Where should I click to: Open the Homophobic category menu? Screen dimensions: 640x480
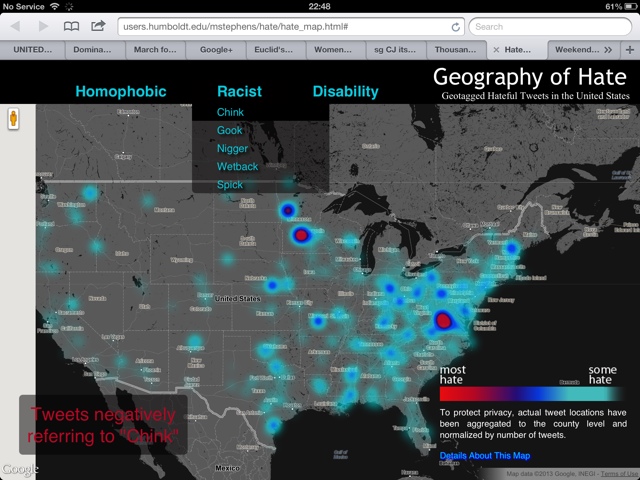[x=121, y=91]
